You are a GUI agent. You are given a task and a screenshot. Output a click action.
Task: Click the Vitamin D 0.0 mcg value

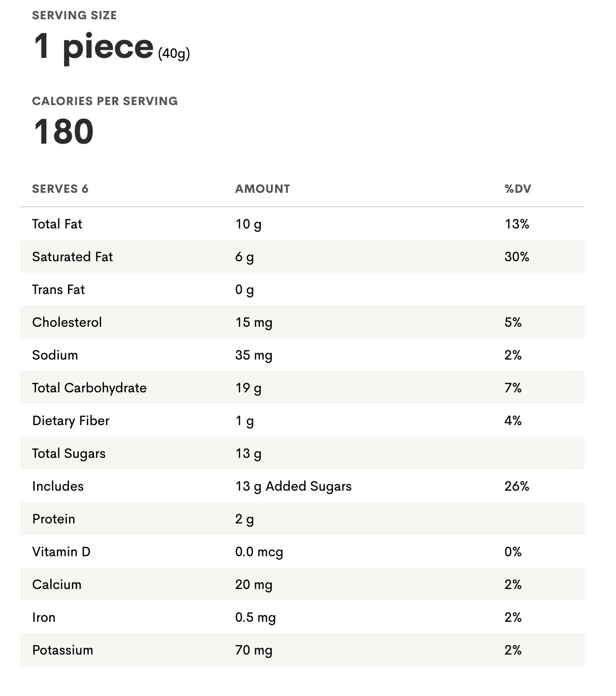[259, 552]
